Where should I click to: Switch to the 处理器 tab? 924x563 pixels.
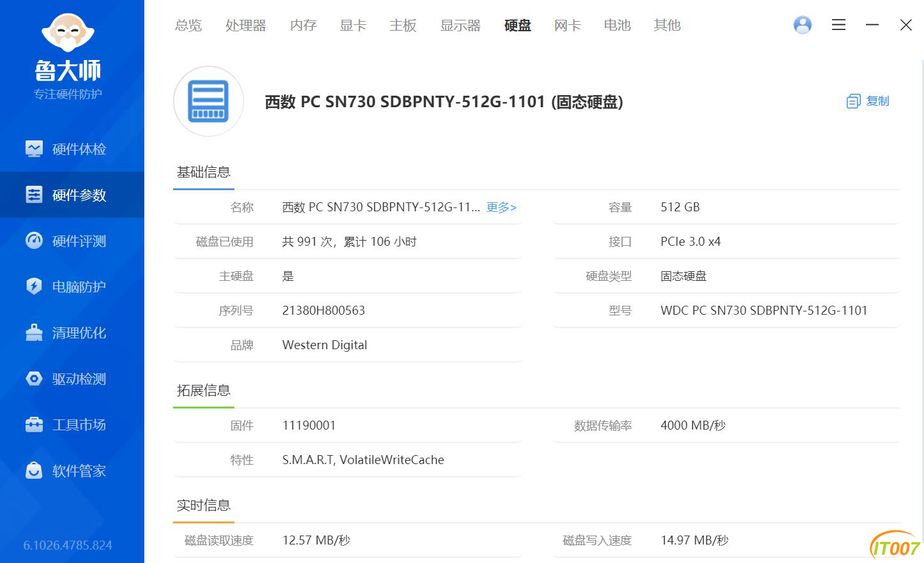point(246,26)
